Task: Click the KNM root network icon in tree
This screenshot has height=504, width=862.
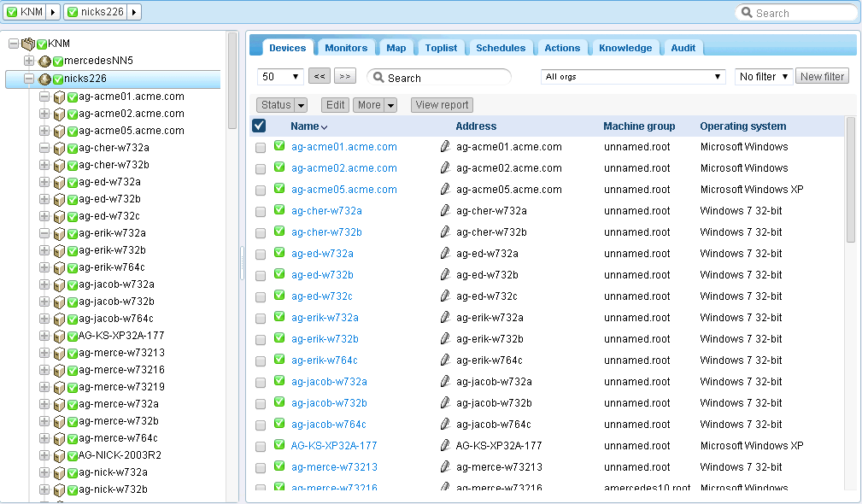Action: tap(28, 44)
